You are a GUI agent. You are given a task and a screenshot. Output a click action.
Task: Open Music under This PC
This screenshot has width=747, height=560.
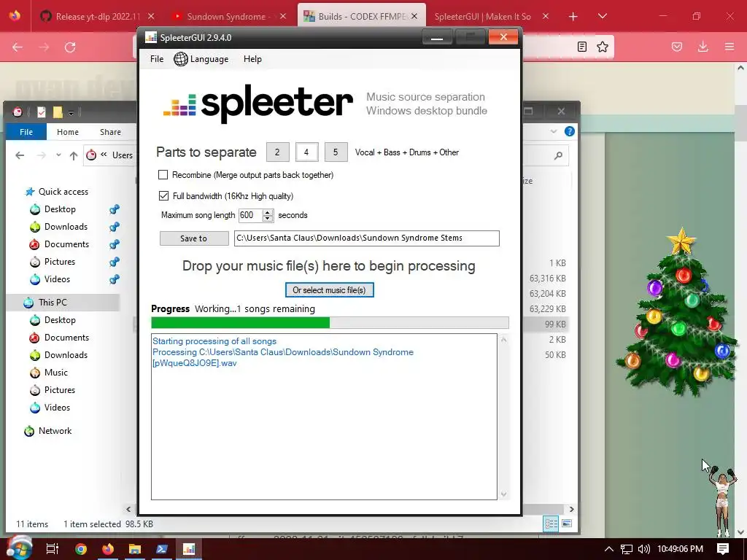[x=55, y=373]
